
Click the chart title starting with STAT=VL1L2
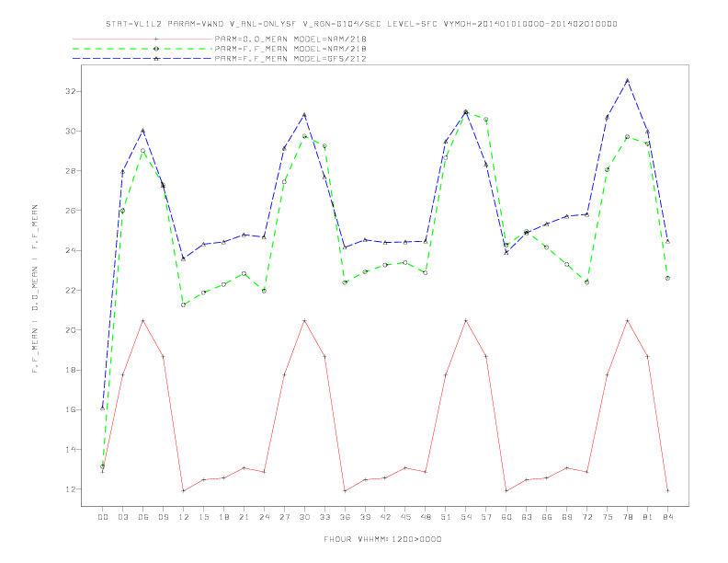tap(361, 24)
